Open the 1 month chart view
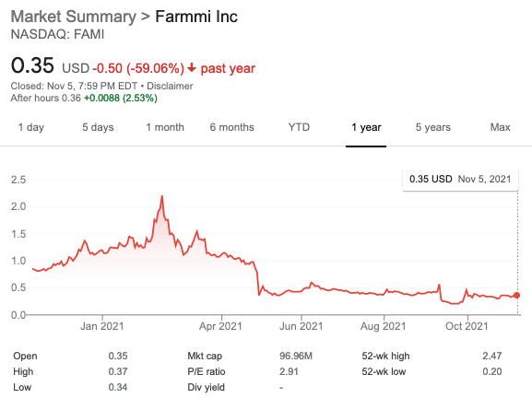The width and height of the screenshot is (532, 398). [x=165, y=127]
